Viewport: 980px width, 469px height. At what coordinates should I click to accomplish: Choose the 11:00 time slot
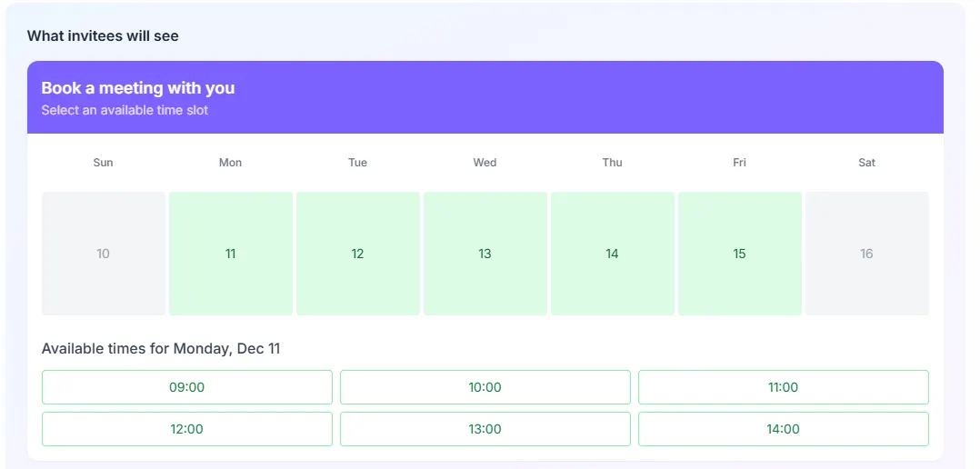[x=783, y=387]
